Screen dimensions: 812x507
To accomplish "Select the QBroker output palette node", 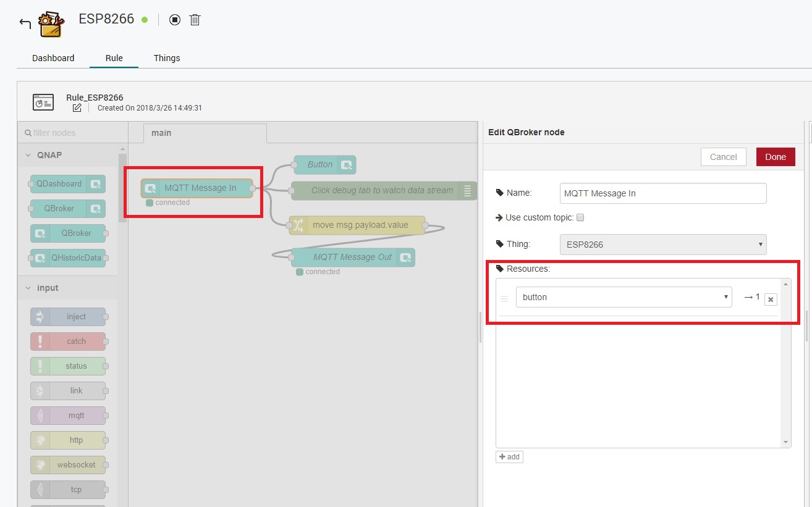I will tap(67, 208).
